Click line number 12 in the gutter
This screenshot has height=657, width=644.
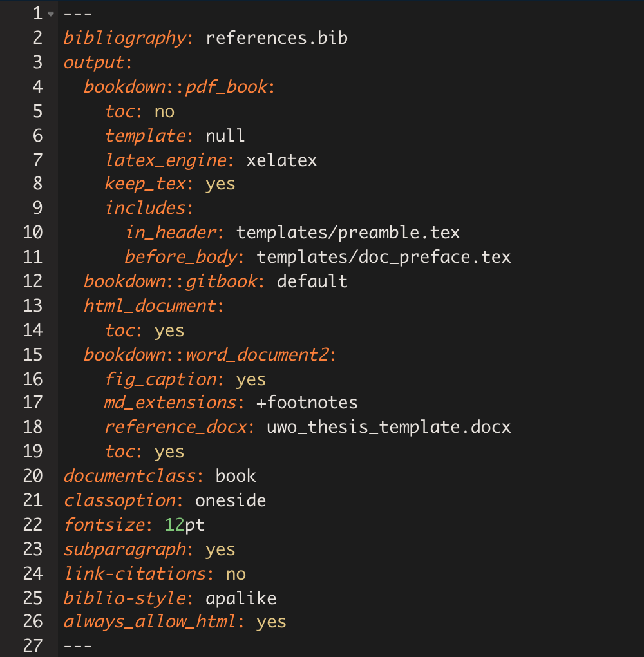coord(32,281)
